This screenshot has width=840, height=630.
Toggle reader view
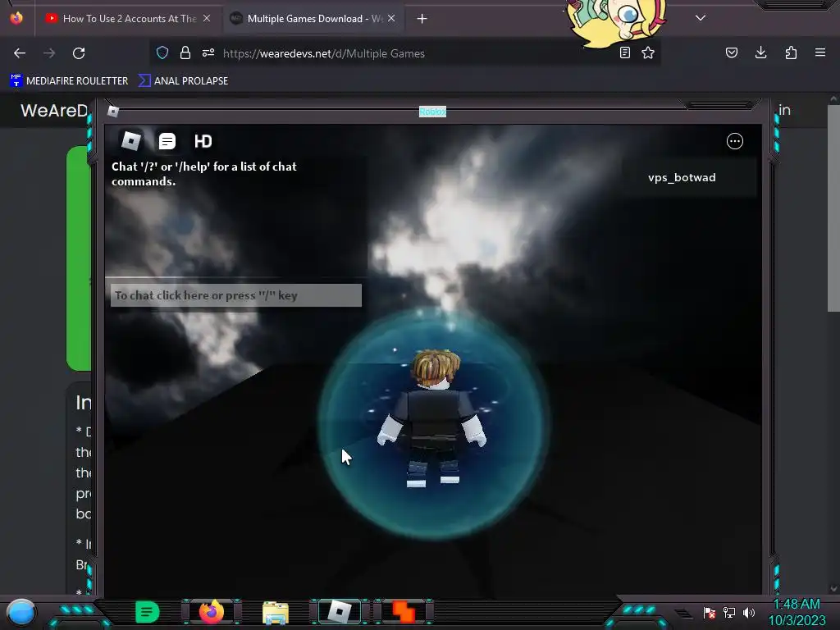(x=624, y=52)
